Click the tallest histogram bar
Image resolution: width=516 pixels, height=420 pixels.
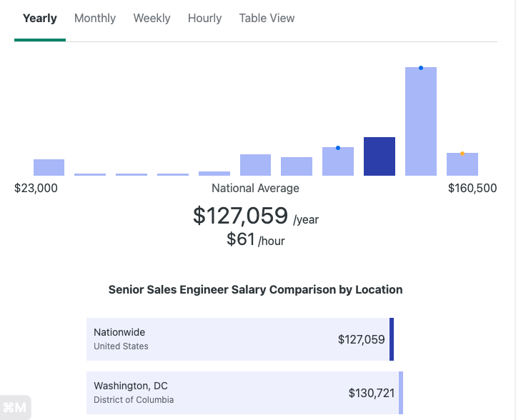point(421,121)
